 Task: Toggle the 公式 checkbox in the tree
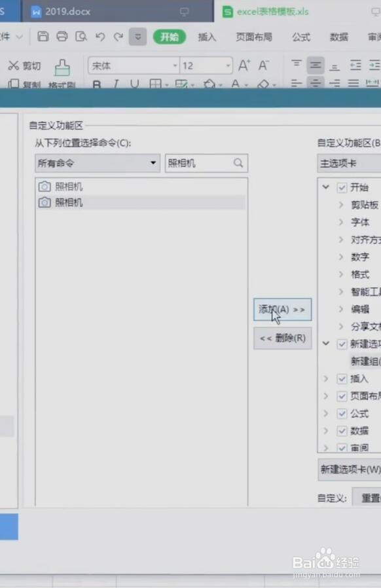pyautogui.click(x=342, y=413)
